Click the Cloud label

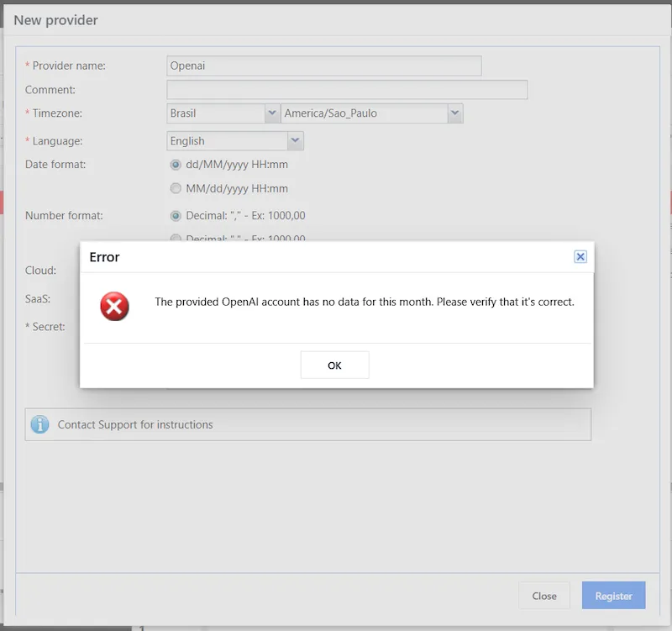click(40, 270)
